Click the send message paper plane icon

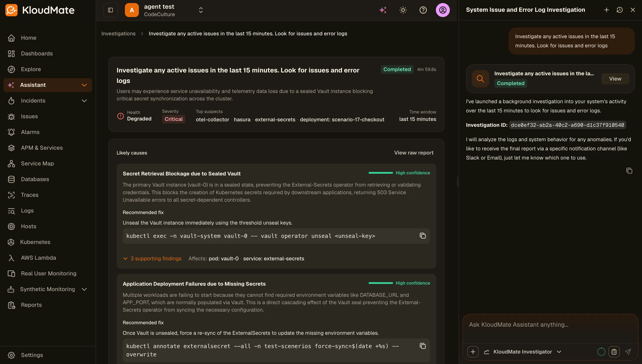coord(628,352)
